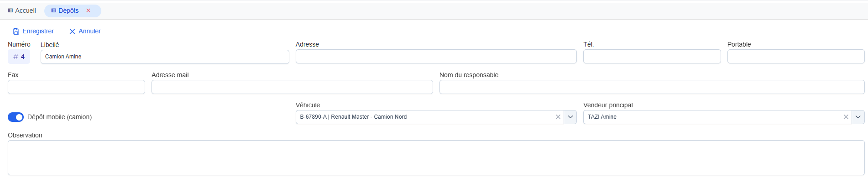868x189 pixels.
Task: Click the Numéro # 4 badge
Action: [19, 57]
